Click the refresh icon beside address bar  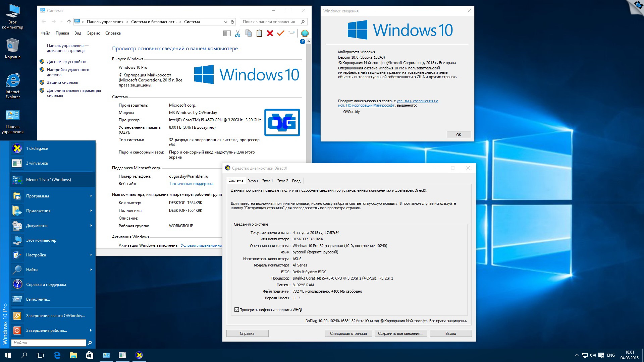[232, 22]
